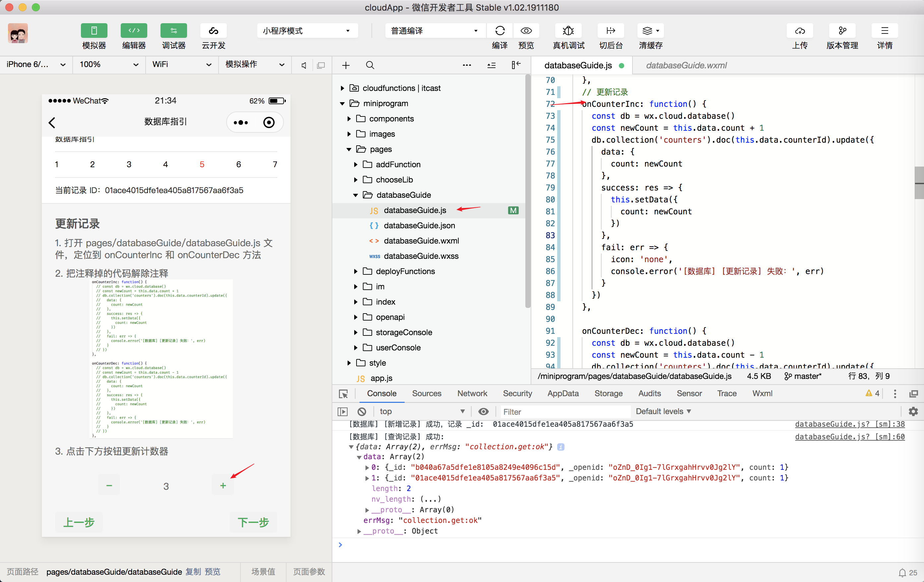Open the devtools three-dots customize menu
This screenshot has width=924, height=582.
(x=895, y=394)
